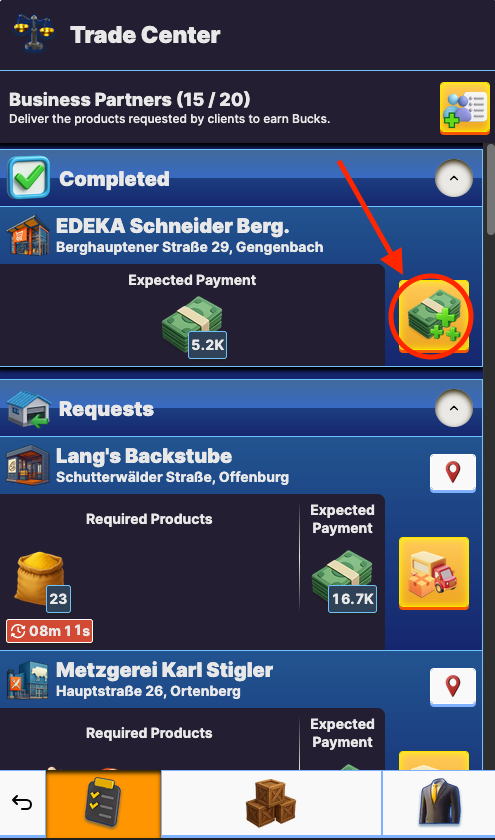Click the 16.7K expected payment cash
The height and width of the screenshot is (840, 495).
pos(344,583)
